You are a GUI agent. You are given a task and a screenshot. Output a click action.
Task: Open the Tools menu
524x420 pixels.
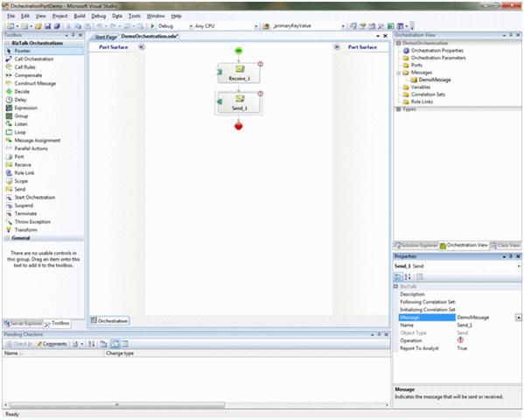point(135,16)
